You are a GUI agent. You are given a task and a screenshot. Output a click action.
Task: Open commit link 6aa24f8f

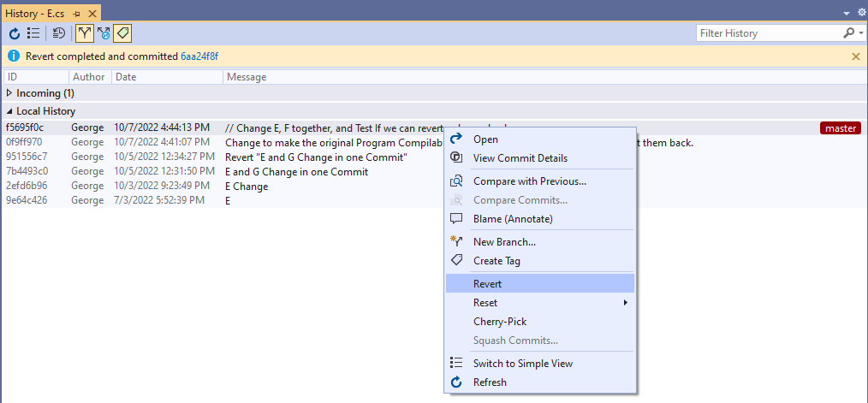(x=199, y=56)
